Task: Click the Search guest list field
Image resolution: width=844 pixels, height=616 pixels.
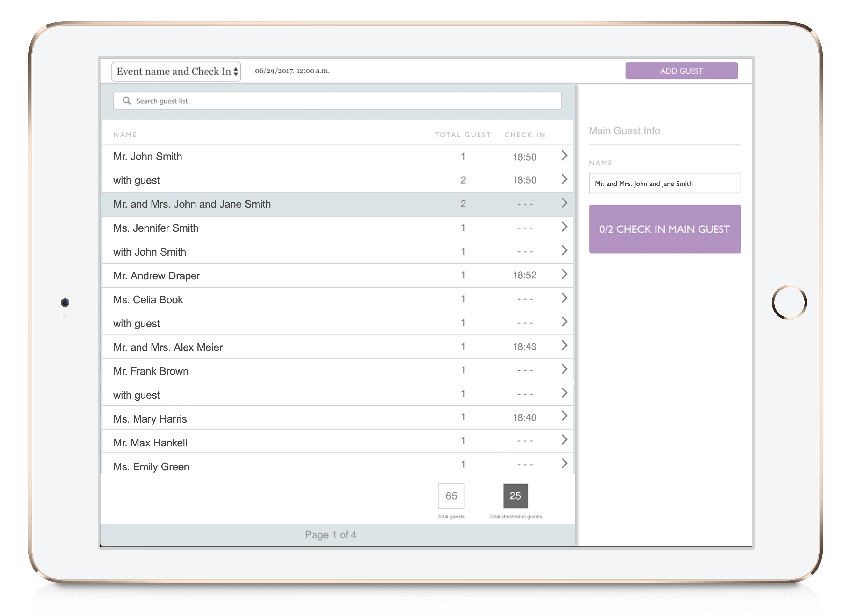Action: [x=337, y=101]
